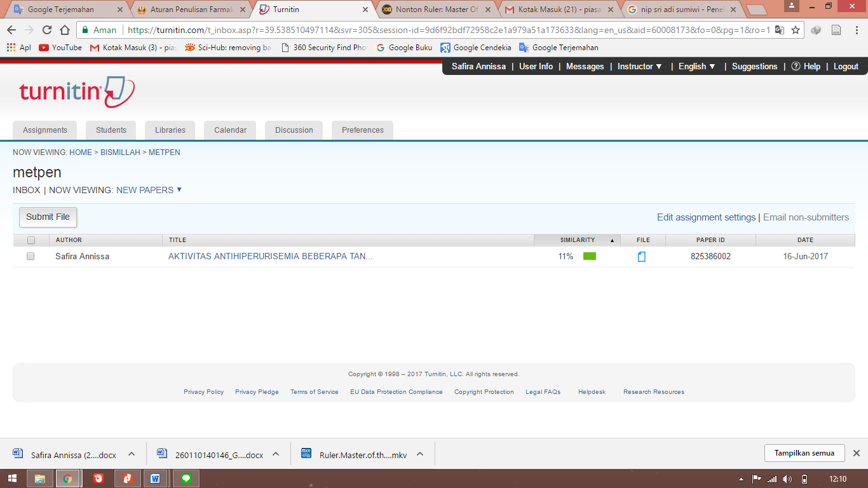Bookmark this page with the star icon
The image size is (868, 488).
click(795, 30)
